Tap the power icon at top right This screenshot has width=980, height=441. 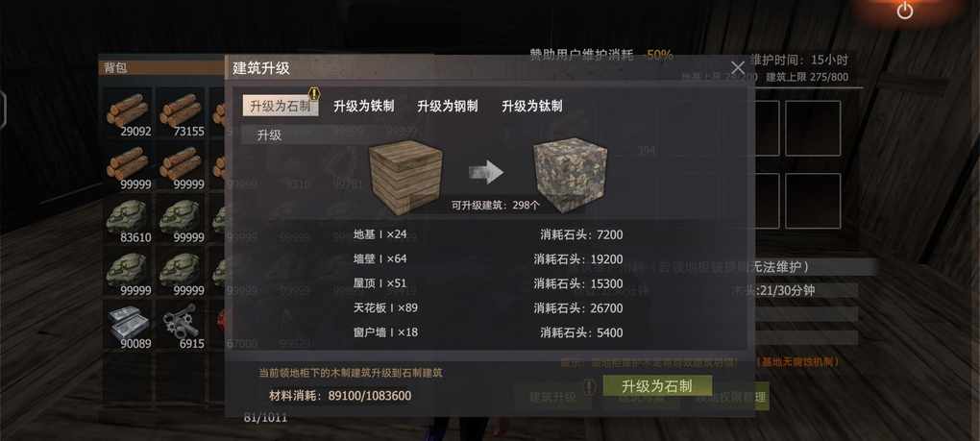[x=905, y=11]
